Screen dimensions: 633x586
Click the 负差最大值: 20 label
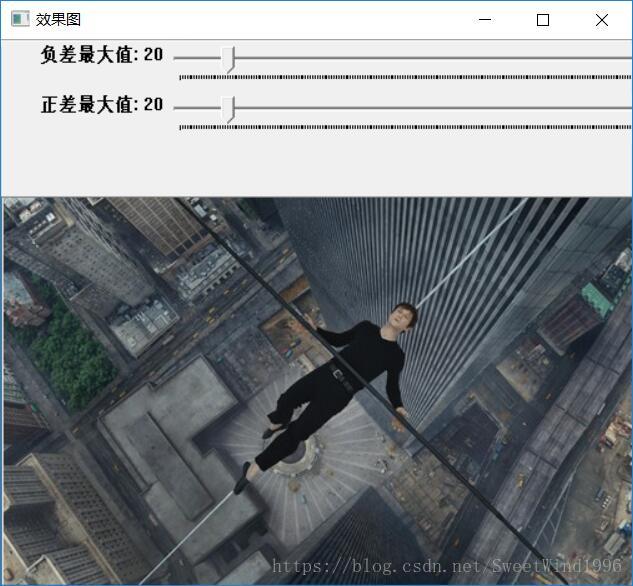(x=102, y=54)
